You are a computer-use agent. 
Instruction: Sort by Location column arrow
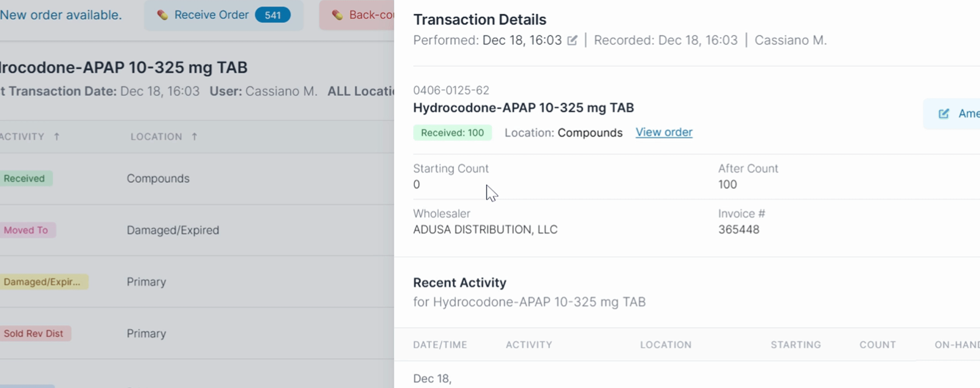[195, 136]
